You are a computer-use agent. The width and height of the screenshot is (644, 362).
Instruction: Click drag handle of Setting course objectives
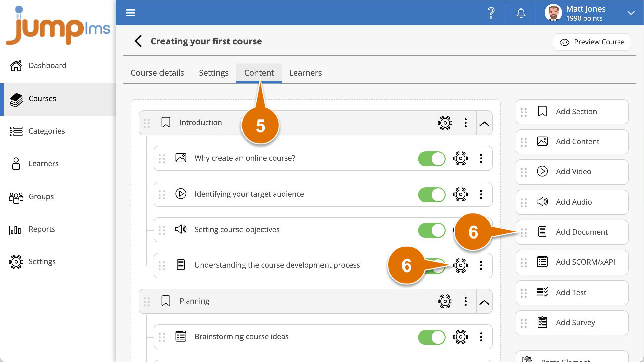coord(162,230)
